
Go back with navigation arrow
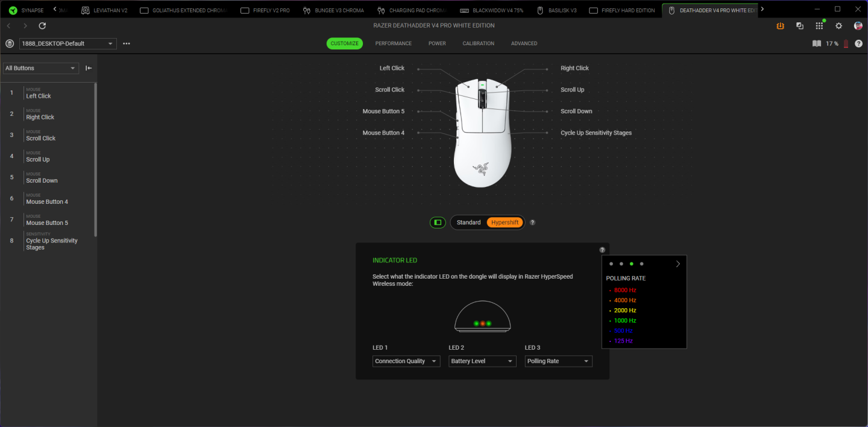[8, 26]
